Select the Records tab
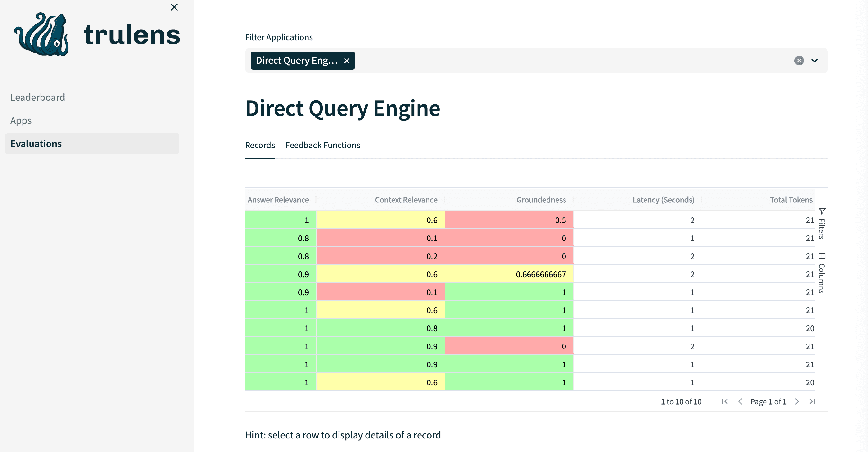Viewport: 868px width, 452px height. pyautogui.click(x=259, y=145)
